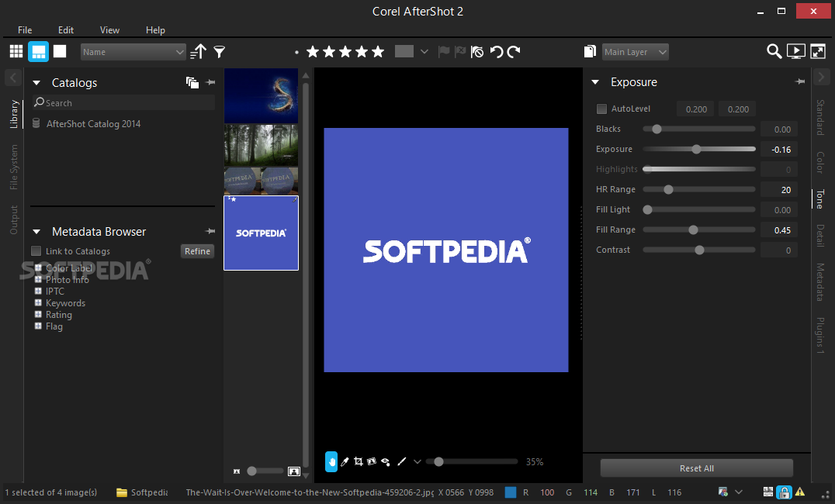Pin the Catalogs panel
The width and height of the screenshot is (835, 504).
[x=210, y=82]
